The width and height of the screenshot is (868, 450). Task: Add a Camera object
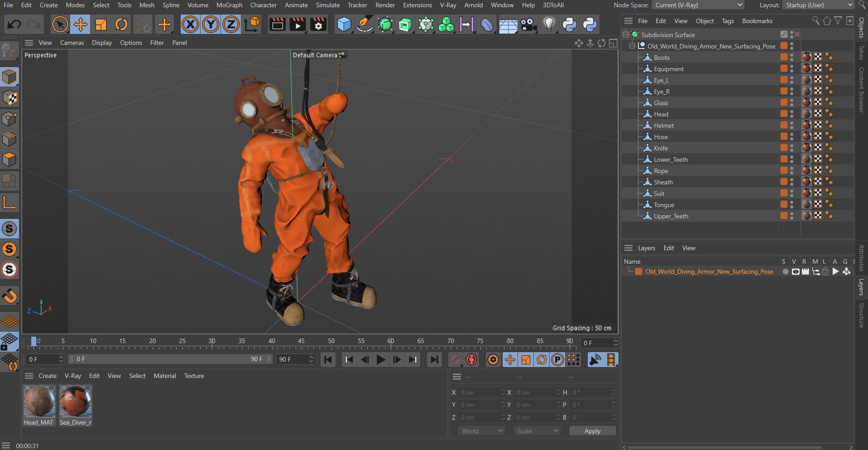[528, 24]
